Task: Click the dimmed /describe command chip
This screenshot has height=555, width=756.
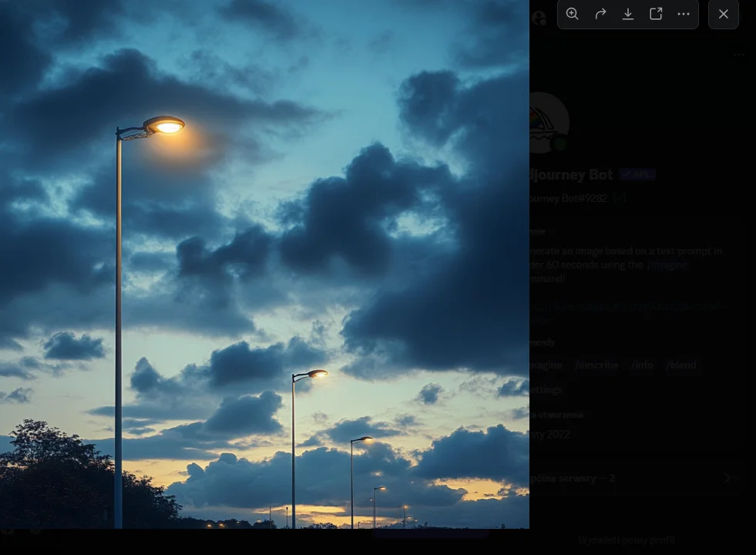Action: (x=596, y=365)
